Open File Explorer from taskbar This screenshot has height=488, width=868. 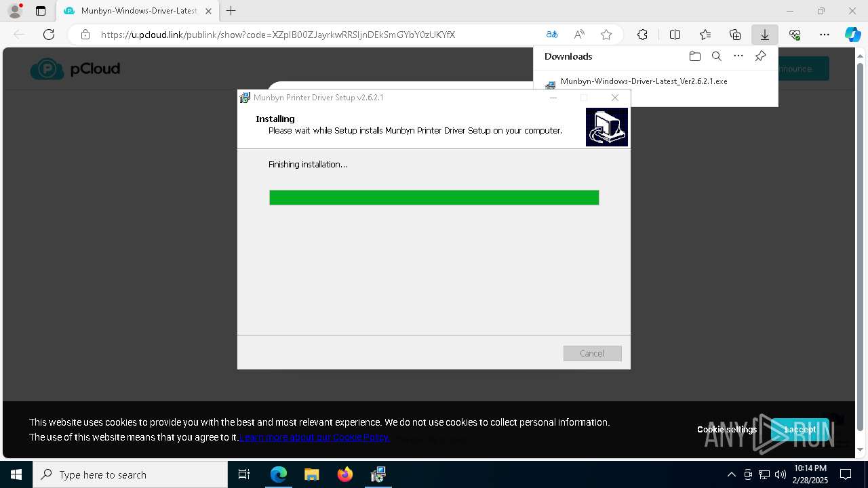point(311,474)
